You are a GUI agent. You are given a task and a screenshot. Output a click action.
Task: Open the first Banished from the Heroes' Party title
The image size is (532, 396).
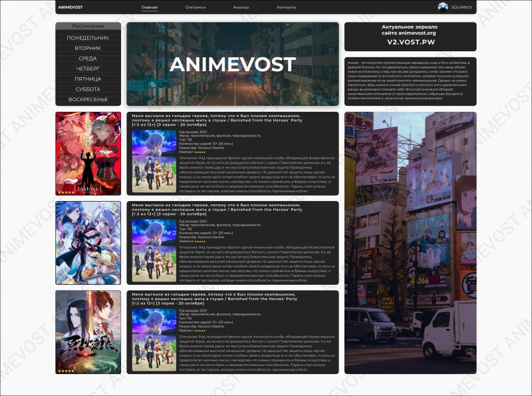click(217, 120)
